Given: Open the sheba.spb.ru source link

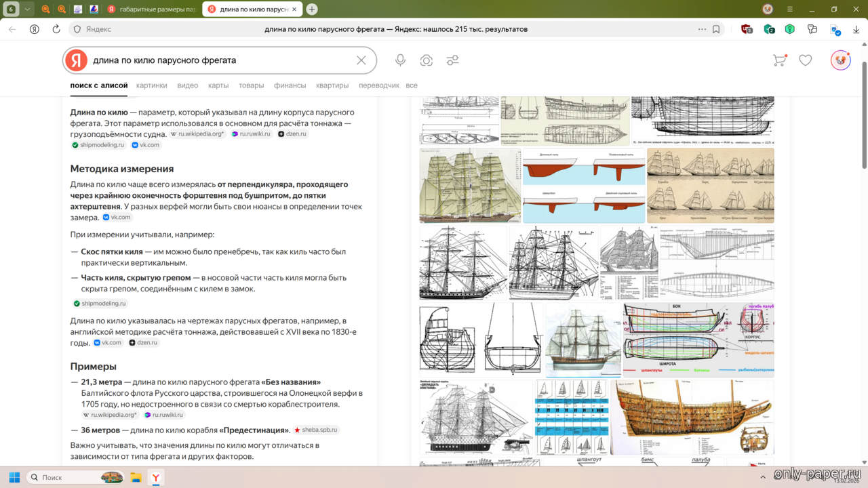Looking at the screenshot, I should coord(316,430).
